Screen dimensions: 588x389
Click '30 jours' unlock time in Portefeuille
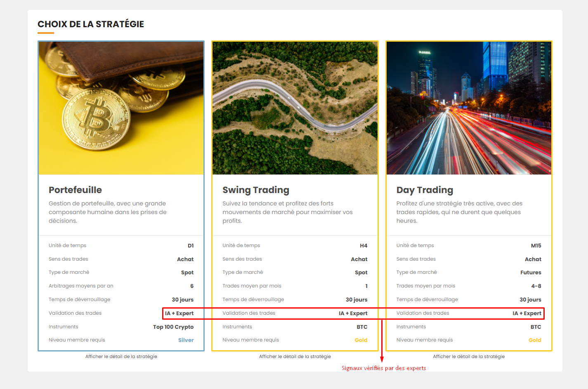click(x=183, y=299)
